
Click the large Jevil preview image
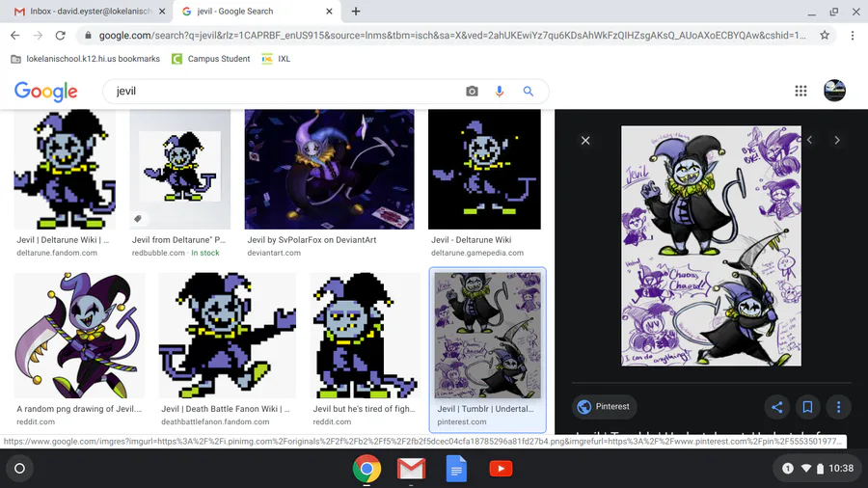(712, 246)
